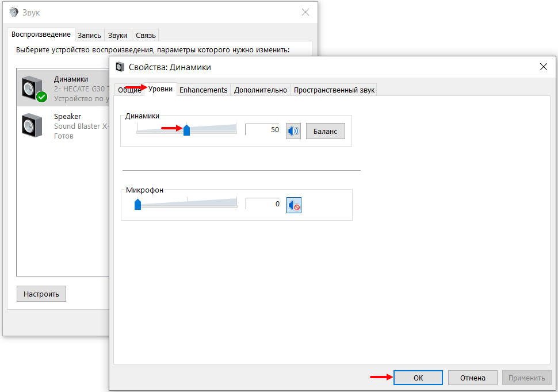Screen dimensions: 558x392
Task: Switch to the Общие tab
Action: point(129,90)
